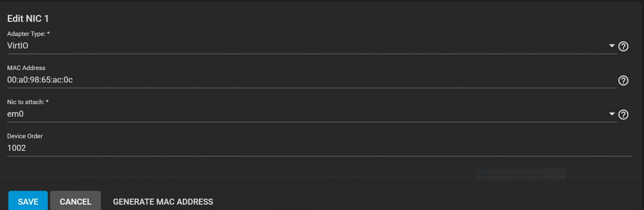Click the Device Order label
This screenshot has height=210, width=644.
pos(25,136)
